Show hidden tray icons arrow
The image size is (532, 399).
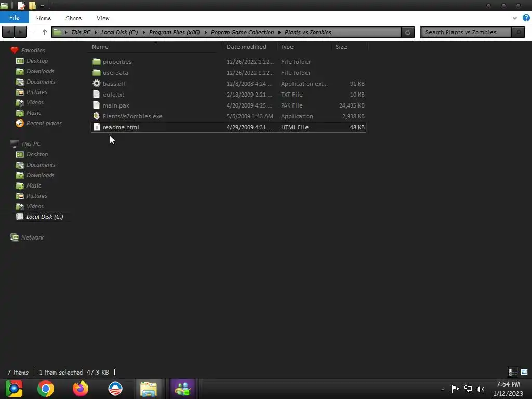tap(443, 389)
